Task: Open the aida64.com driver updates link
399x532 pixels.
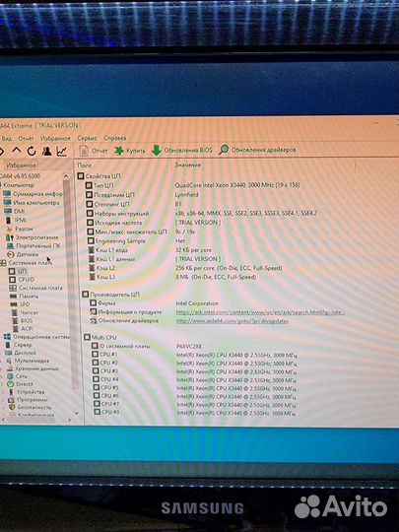Action: (x=233, y=320)
